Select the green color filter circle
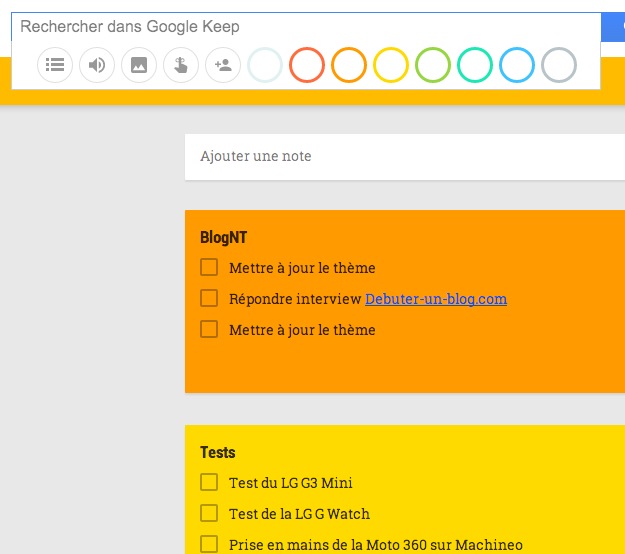This screenshot has height=554, width=625. [x=433, y=66]
